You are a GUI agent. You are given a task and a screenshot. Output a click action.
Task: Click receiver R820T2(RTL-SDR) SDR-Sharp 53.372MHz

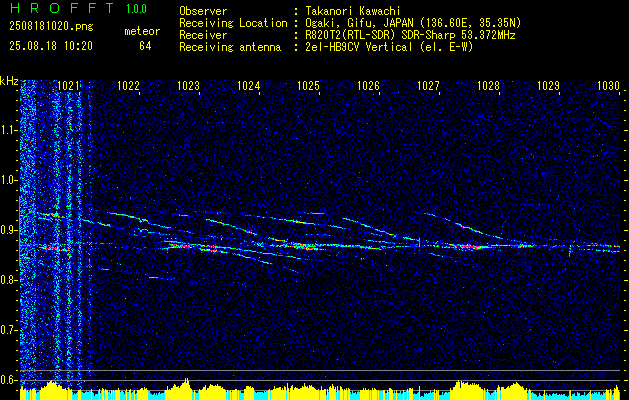[410, 35]
